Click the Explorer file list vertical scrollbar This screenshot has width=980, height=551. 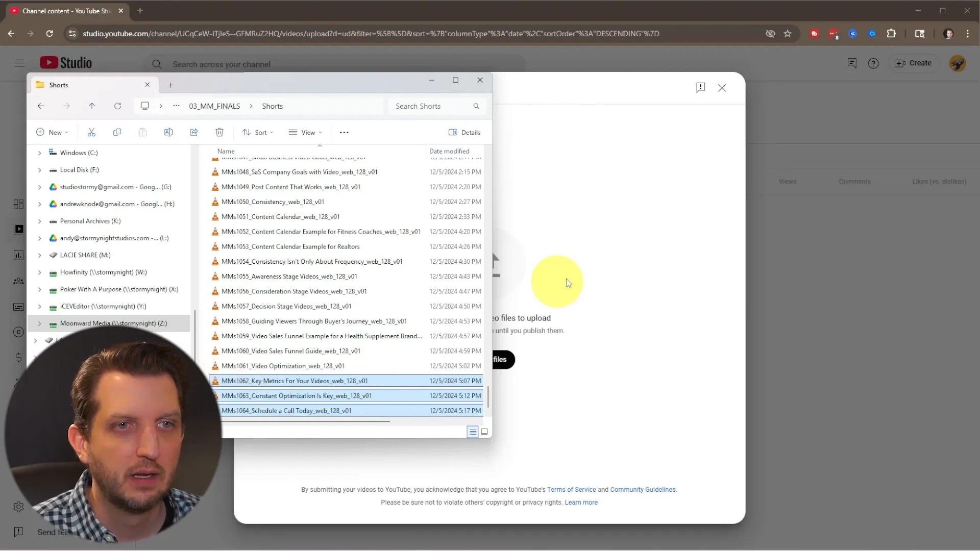click(488, 396)
